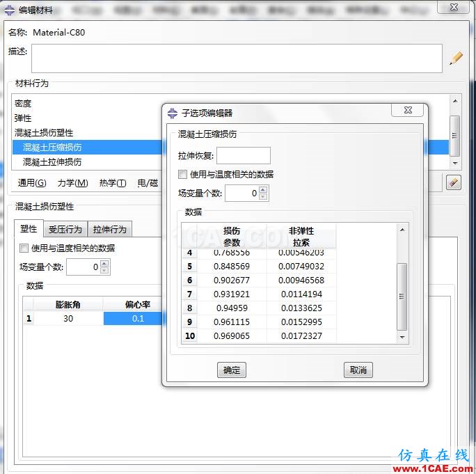Click the 确定 button
Viewport: 476px width, 474px height.
click(232, 370)
